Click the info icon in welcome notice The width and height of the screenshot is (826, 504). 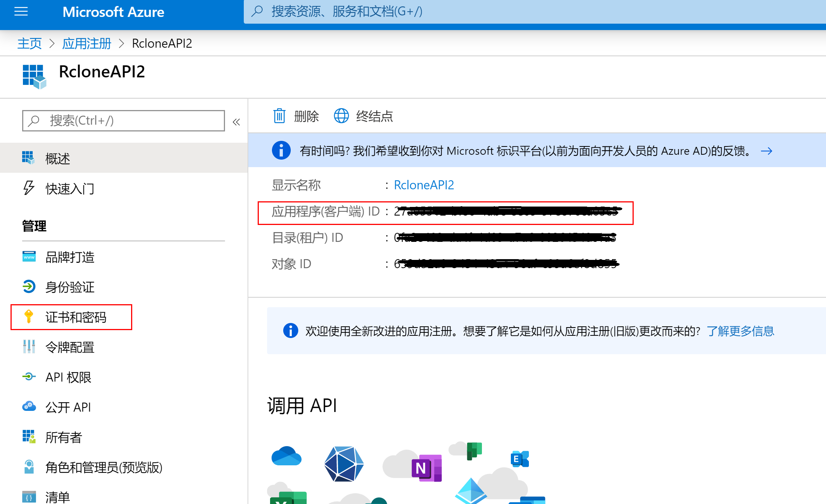(290, 331)
